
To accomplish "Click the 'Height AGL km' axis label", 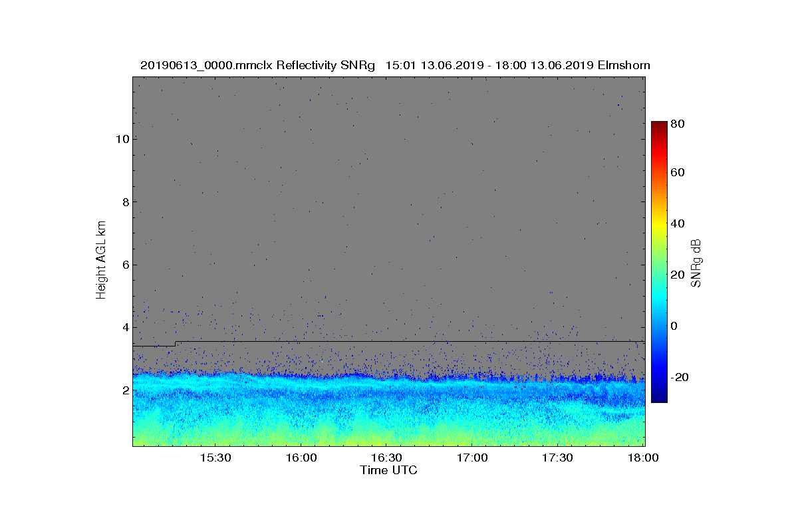I will [x=101, y=261].
